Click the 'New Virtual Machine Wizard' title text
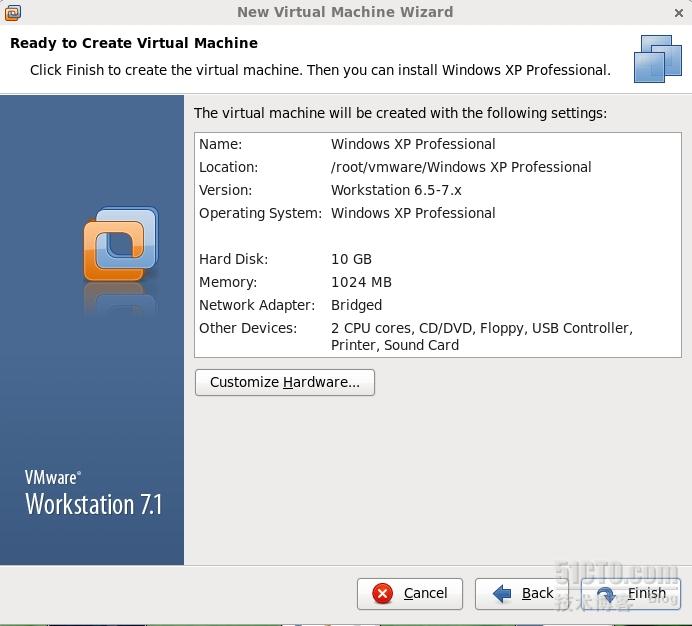Image resolution: width=692 pixels, height=626 pixels. click(345, 12)
